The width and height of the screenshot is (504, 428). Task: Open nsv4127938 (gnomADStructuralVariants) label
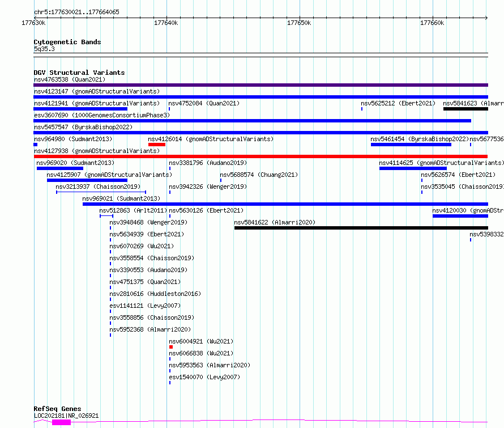point(97,151)
